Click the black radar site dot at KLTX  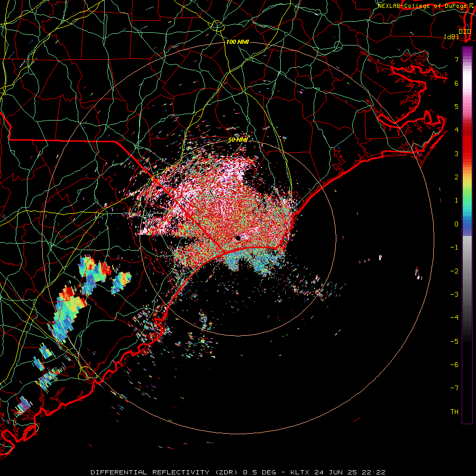238,238
